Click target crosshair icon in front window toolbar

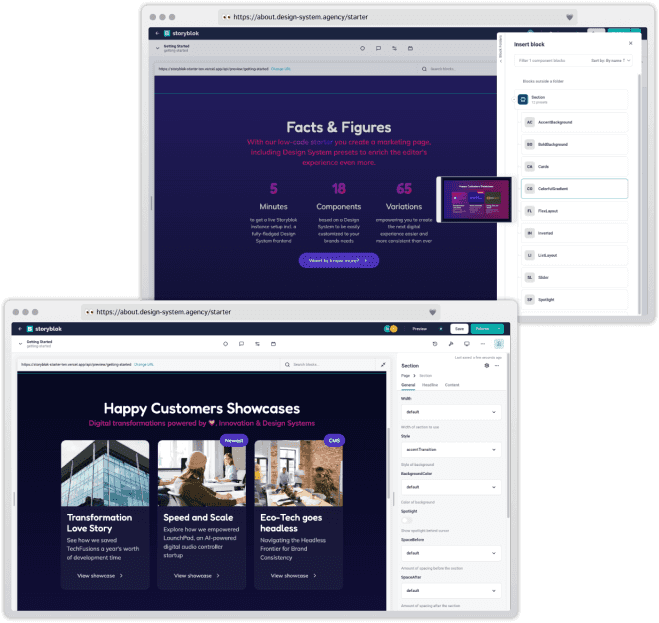tap(225, 344)
